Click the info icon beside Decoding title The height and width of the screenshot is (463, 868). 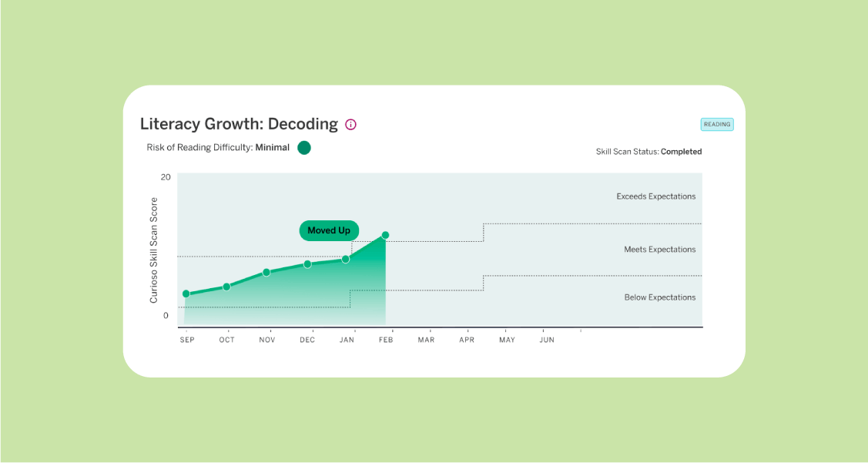(x=351, y=125)
